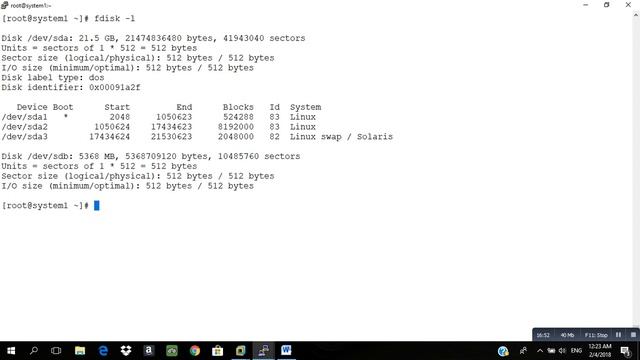Click the 'System' column header
This screenshot has height=360, width=640.
(305, 107)
